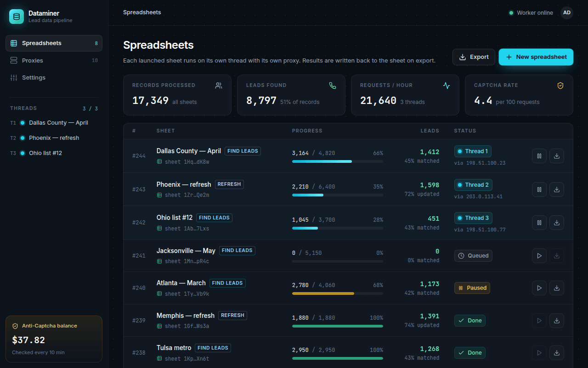Click the people icon on Records Processed card
588x368 pixels.
pyautogui.click(x=219, y=86)
